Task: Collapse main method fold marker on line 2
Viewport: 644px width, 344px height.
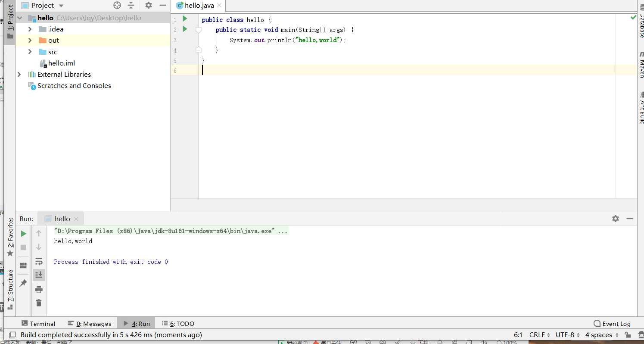Action: point(198,30)
